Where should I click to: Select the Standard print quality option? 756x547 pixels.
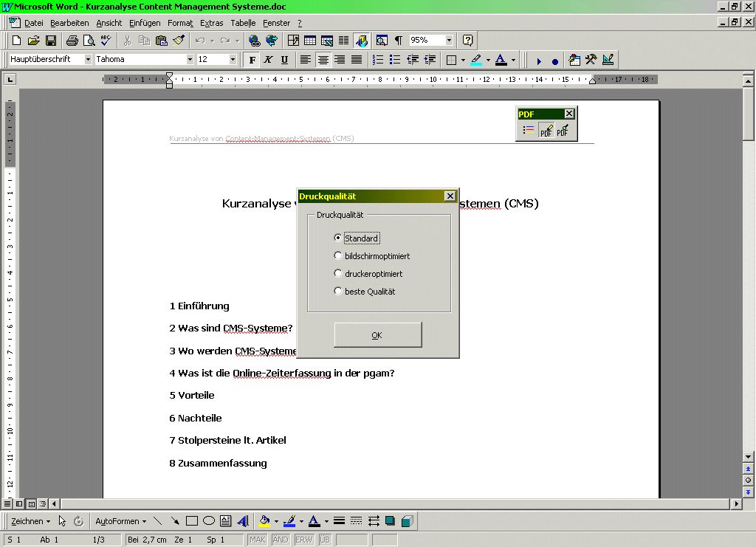coord(357,238)
